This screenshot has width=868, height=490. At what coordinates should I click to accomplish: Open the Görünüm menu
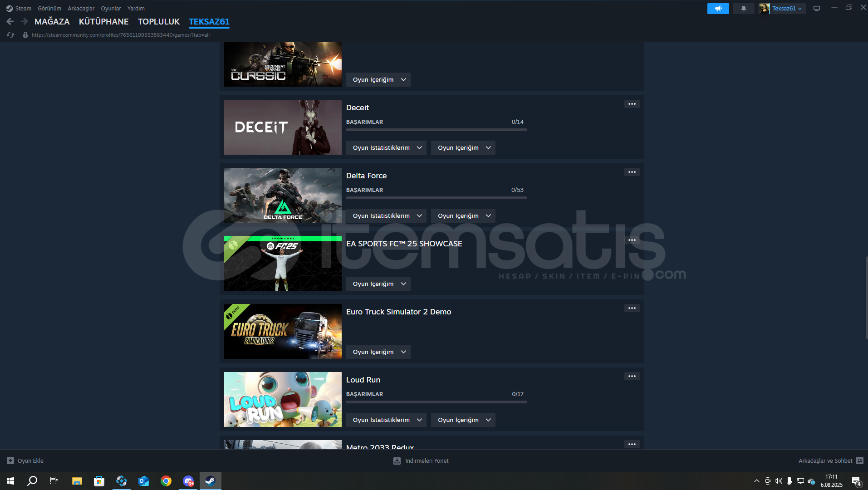point(49,9)
